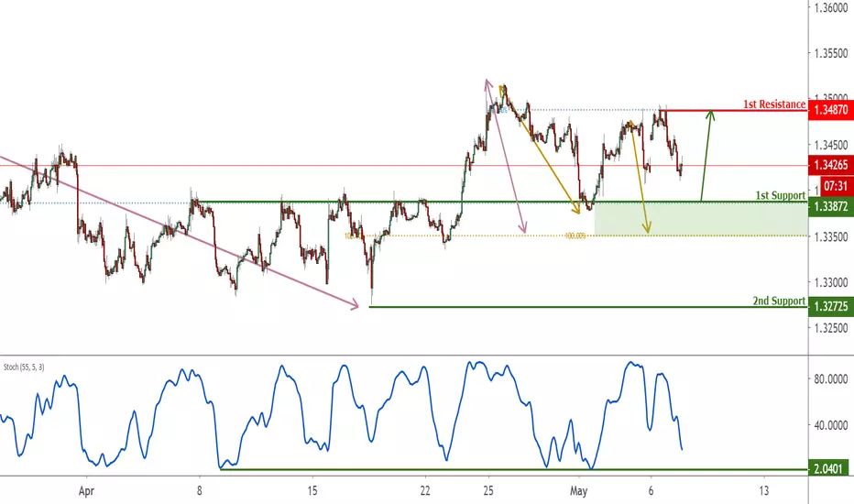Click the 1.33500 price axis label
Viewport: 854px width, 504px height.
[831, 236]
